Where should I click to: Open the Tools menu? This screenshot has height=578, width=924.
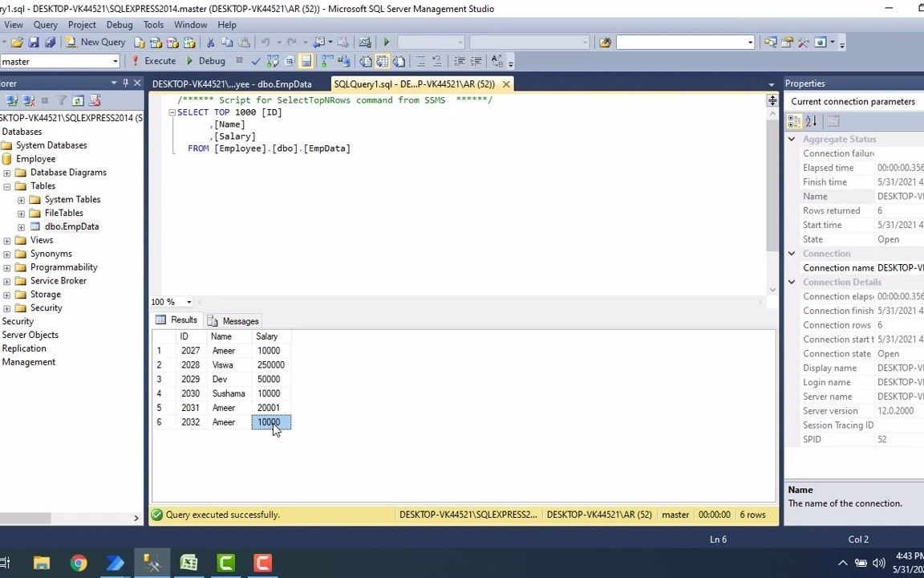[x=153, y=25]
